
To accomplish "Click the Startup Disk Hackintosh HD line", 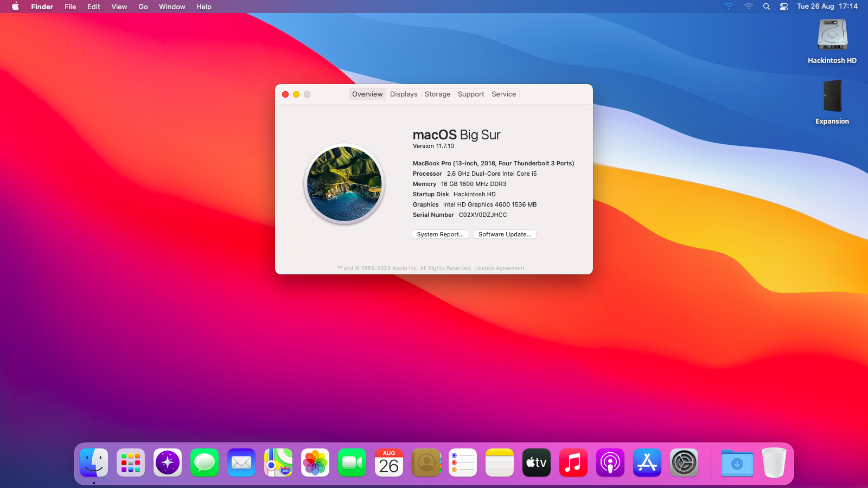I will pyautogui.click(x=454, y=194).
